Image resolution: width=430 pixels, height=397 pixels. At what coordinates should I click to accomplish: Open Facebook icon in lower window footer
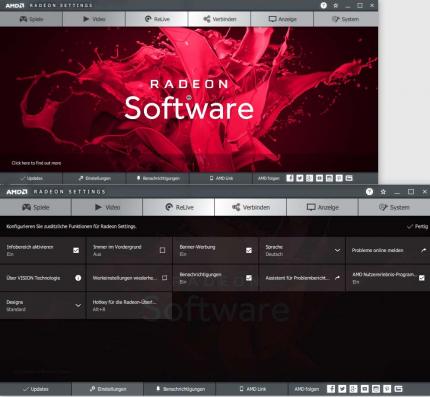(x=331, y=389)
